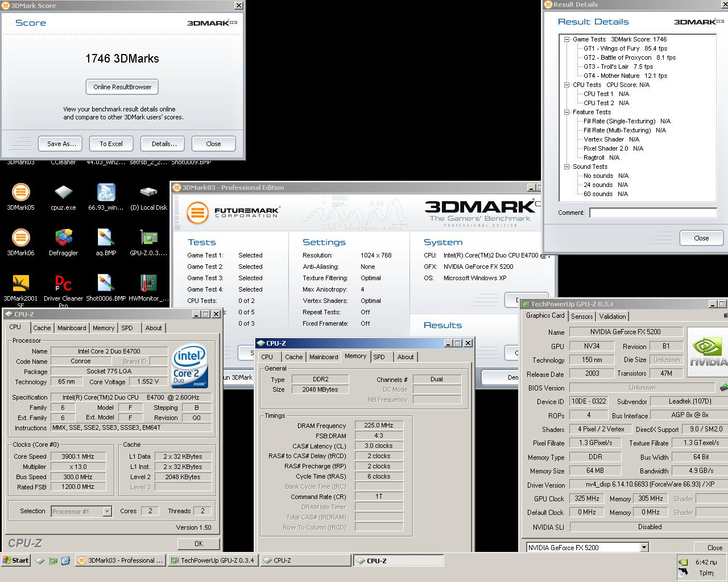Collapse the Game Tests tree node
This screenshot has height=582, width=728.
tap(566, 39)
